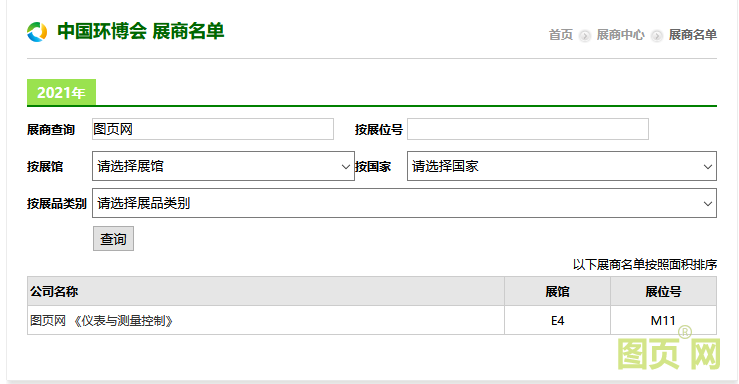Click the M11 booth number cell
This screenshot has height=384, width=739.
tap(664, 320)
